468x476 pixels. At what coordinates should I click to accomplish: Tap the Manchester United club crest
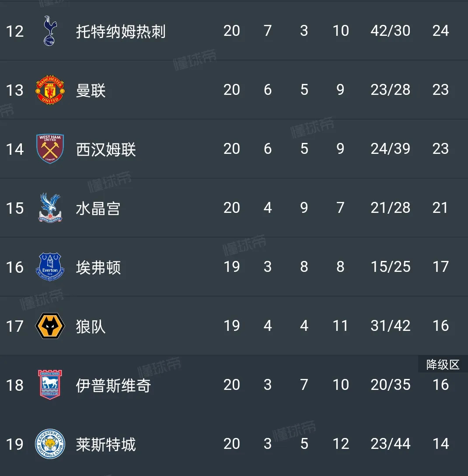tap(50, 90)
